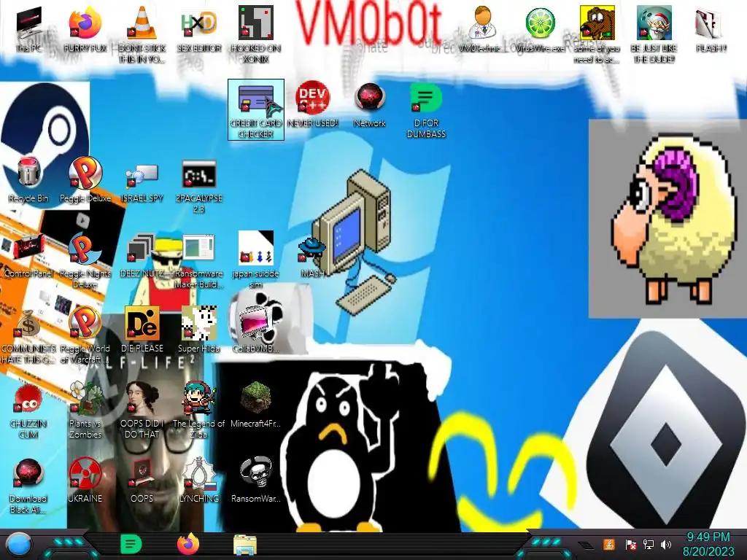This screenshot has width=747, height=560.
Task: Open the VM0Technic doctor icon
Action: click(482, 29)
